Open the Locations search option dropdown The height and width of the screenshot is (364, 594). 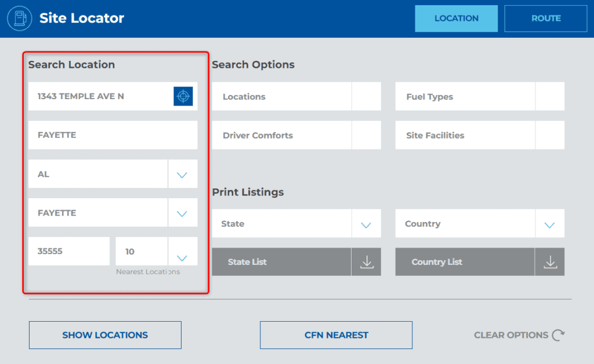pos(296,96)
